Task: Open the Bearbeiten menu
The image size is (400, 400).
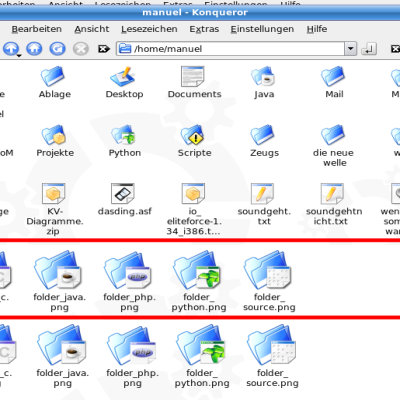Action: (x=36, y=29)
